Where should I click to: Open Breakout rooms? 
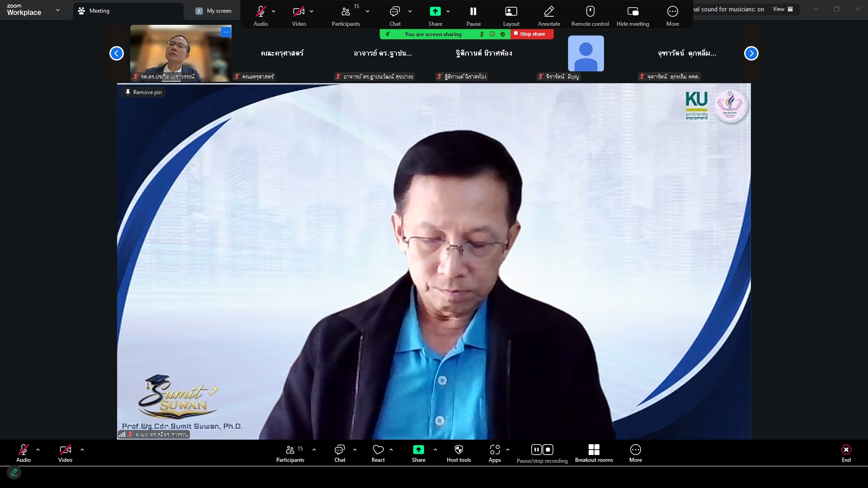click(x=594, y=450)
